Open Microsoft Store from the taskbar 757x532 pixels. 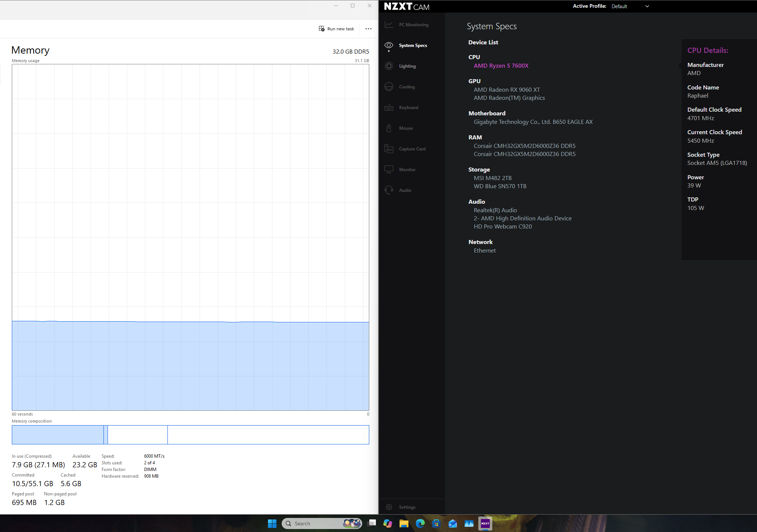437,523
